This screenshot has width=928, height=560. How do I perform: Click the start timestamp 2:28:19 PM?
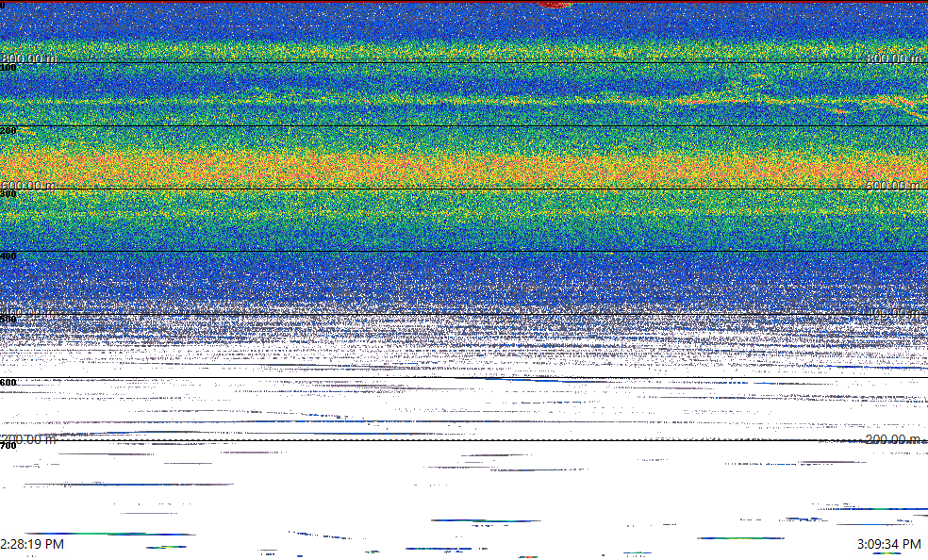point(32,544)
